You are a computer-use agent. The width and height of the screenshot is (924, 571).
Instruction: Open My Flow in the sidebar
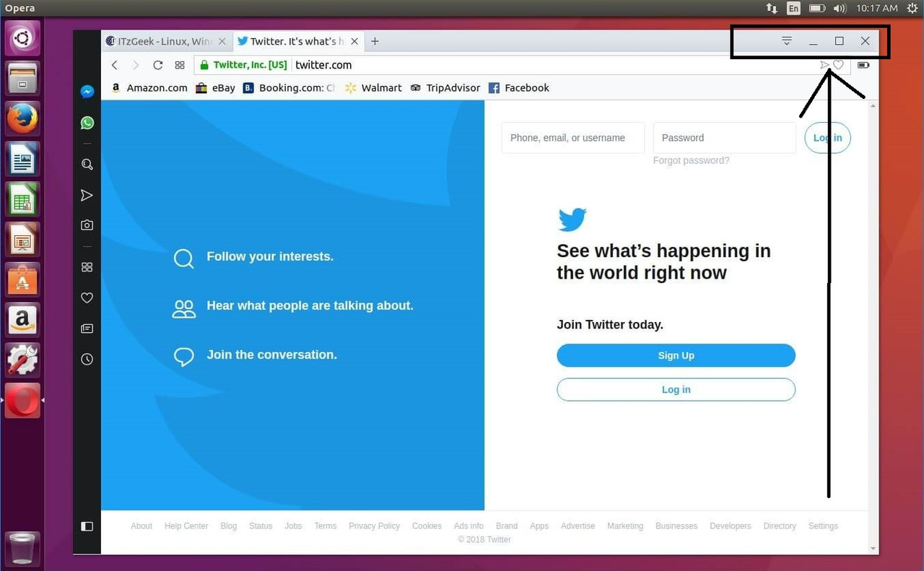(87, 196)
